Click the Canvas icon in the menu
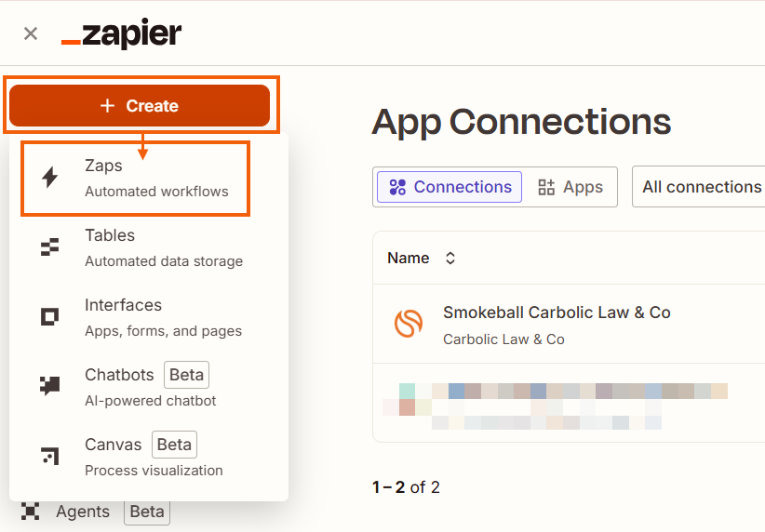Viewport: 765px width, 532px height. [49, 456]
